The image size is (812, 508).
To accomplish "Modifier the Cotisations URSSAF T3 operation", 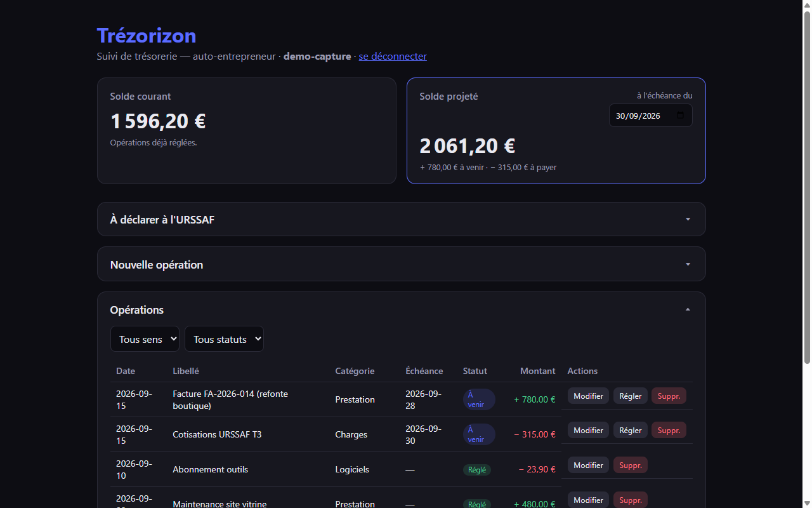I will point(588,430).
